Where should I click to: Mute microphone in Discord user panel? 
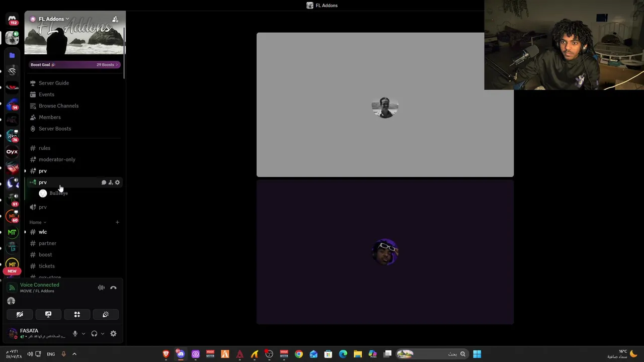[75, 334]
